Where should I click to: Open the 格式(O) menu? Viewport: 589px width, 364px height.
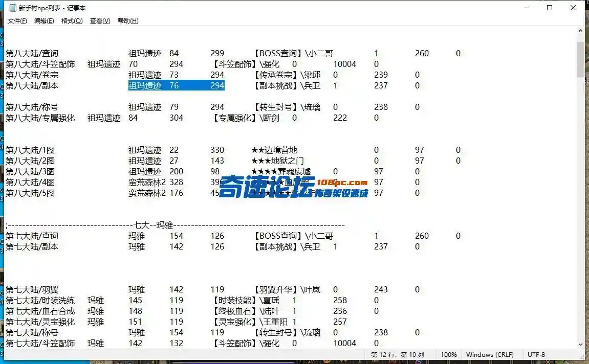point(72,21)
